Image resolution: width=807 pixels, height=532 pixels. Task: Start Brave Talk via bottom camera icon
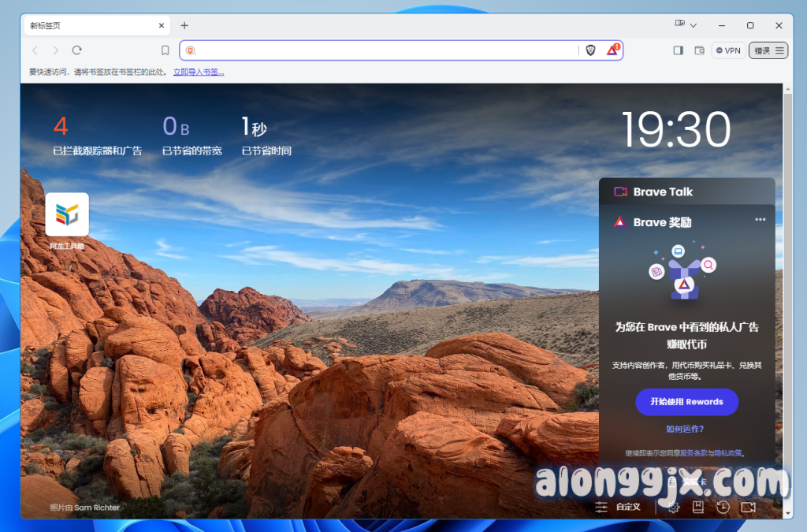point(748,507)
